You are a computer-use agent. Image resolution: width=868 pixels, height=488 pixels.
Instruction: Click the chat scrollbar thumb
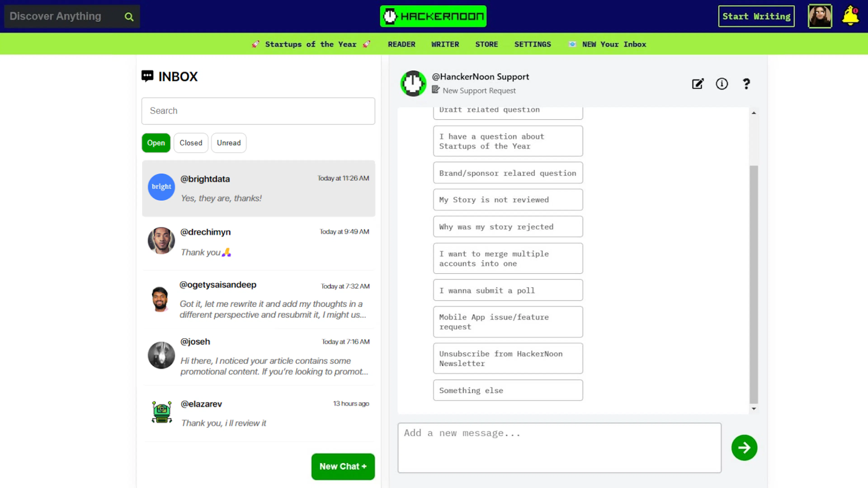(753, 284)
